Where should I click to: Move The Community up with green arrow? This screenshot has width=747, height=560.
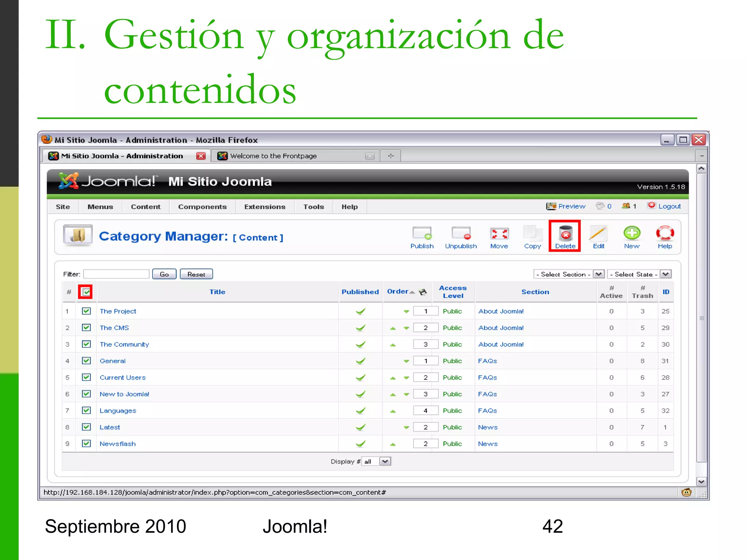tap(392, 345)
